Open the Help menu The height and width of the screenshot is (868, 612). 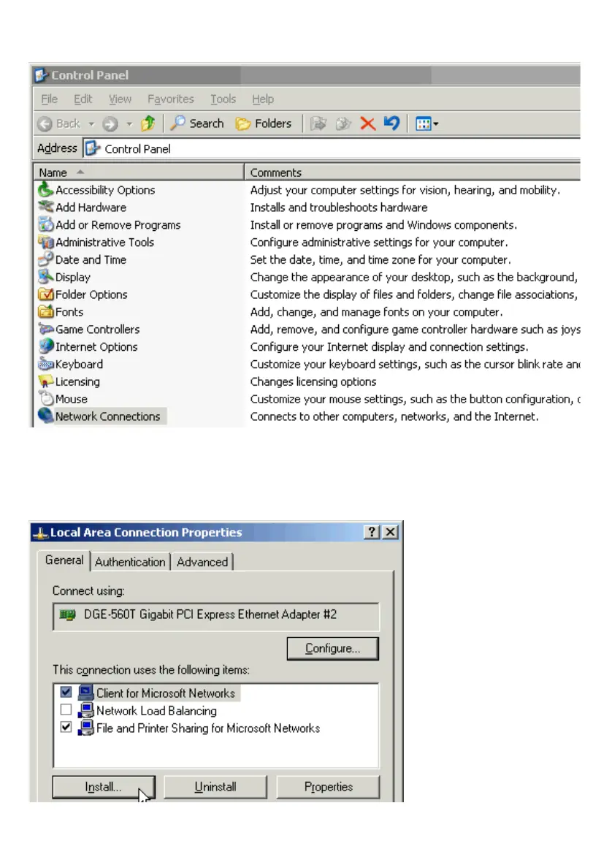pyautogui.click(x=263, y=99)
